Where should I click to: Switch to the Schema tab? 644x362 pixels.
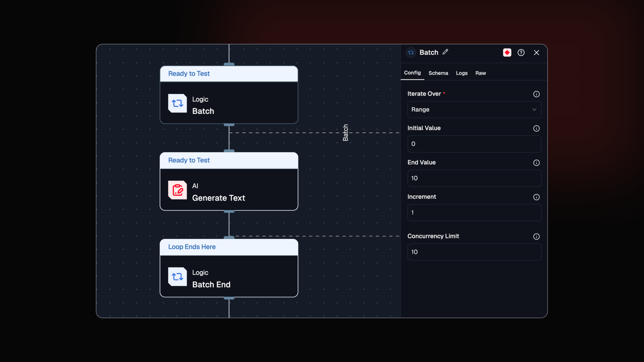tap(438, 73)
